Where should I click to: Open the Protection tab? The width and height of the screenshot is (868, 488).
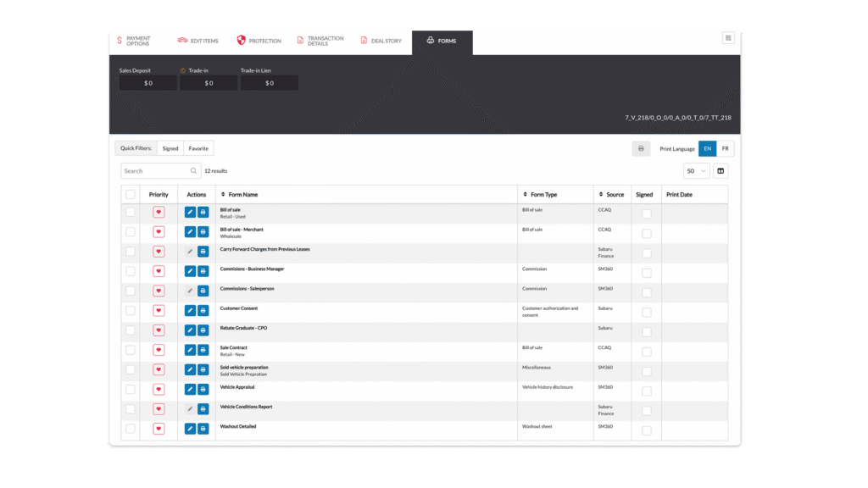coord(259,41)
